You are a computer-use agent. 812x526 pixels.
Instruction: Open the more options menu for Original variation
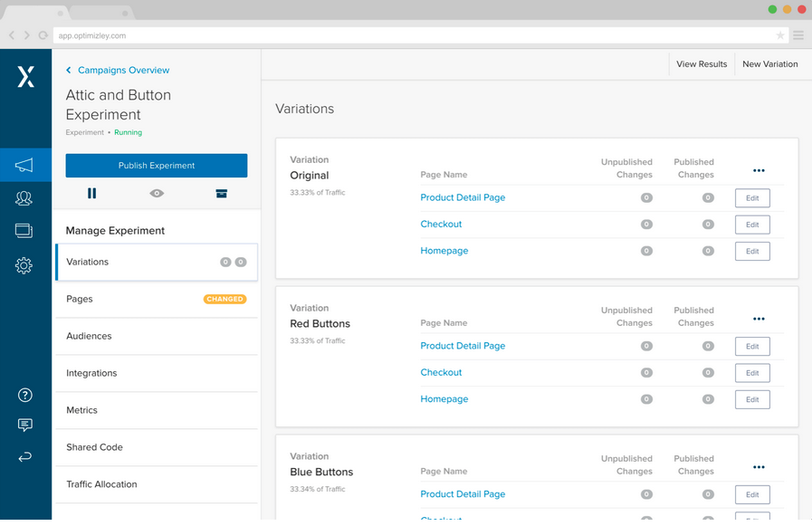pyautogui.click(x=759, y=170)
